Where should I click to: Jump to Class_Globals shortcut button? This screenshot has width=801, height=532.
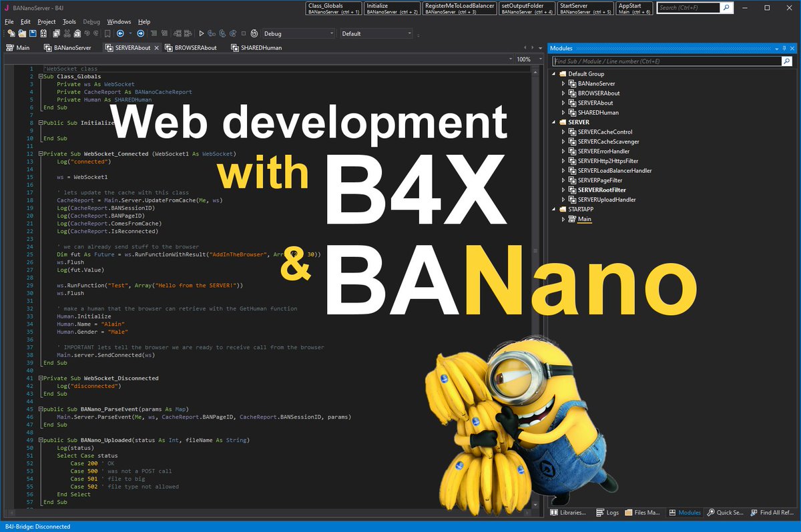tap(334, 8)
